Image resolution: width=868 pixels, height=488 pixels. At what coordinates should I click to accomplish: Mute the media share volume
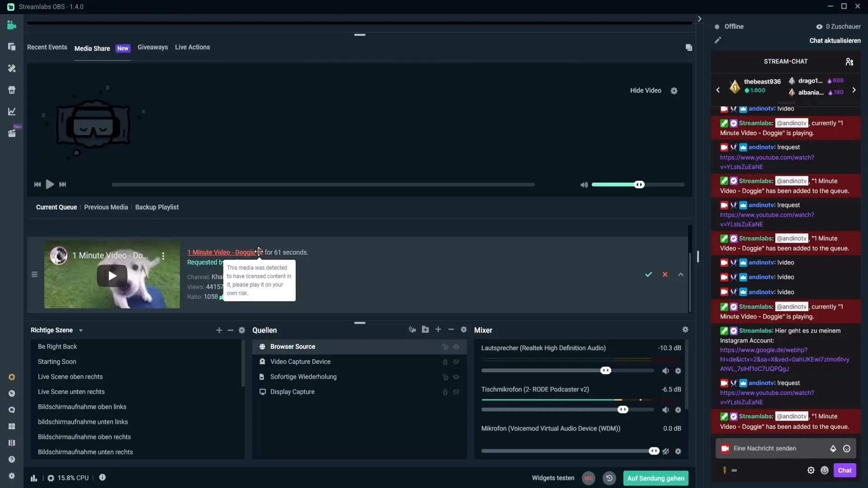(584, 185)
